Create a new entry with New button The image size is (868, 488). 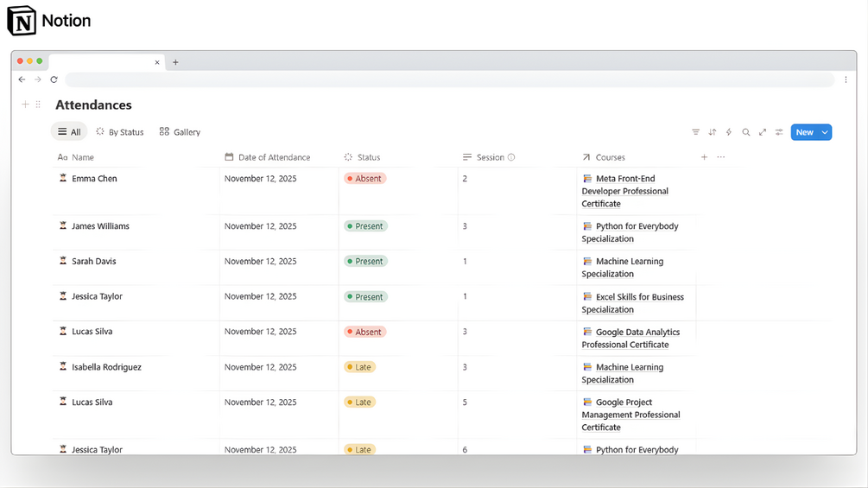click(805, 132)
